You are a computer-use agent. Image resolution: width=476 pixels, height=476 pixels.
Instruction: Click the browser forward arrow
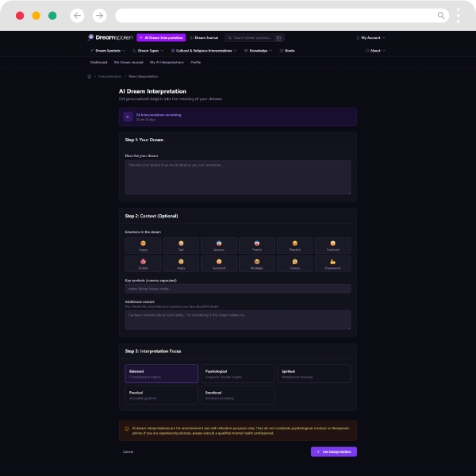[99, 15]
